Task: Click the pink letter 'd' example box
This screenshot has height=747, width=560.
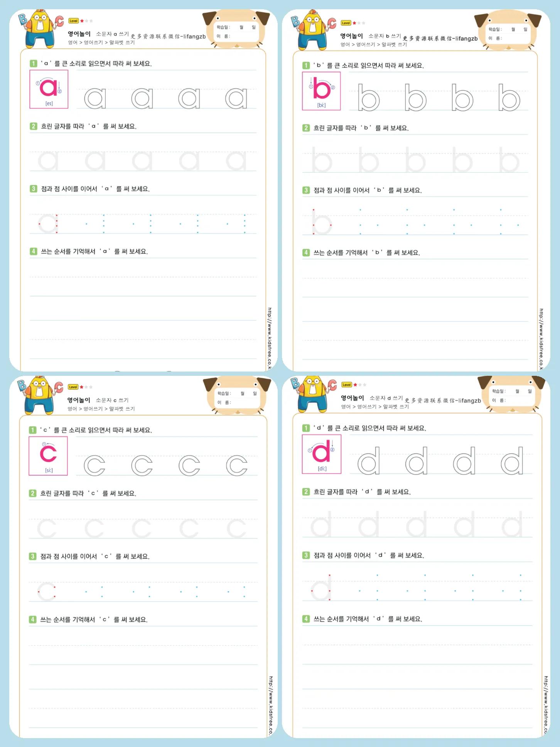Action: tap(322, 454)
